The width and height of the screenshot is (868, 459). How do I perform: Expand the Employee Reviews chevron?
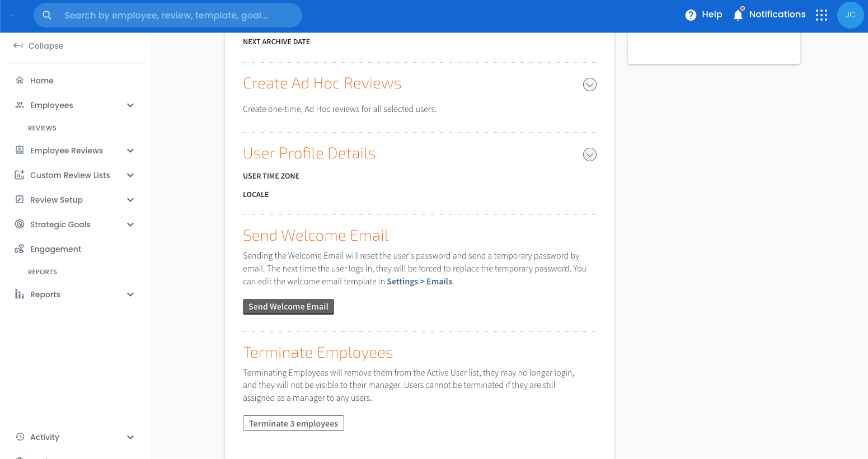point(130,151)
